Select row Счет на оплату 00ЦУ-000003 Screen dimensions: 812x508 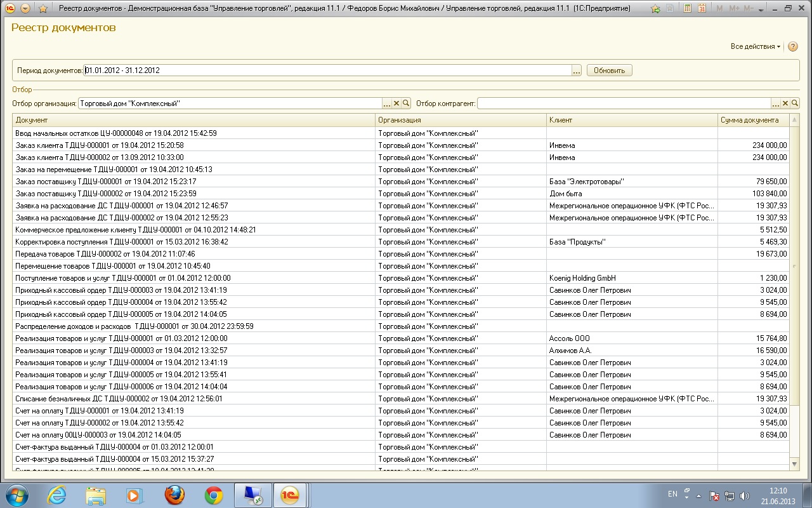point(402,435)
